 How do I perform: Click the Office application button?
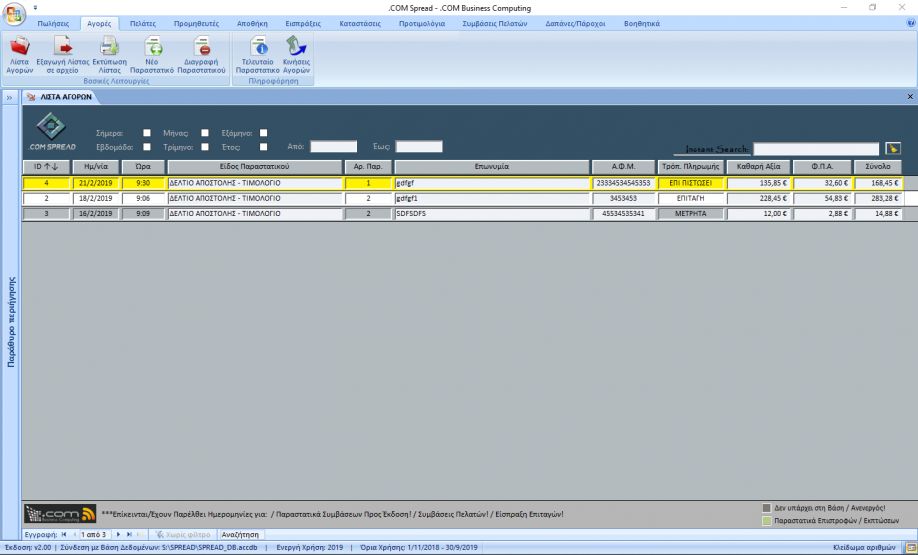13,13
